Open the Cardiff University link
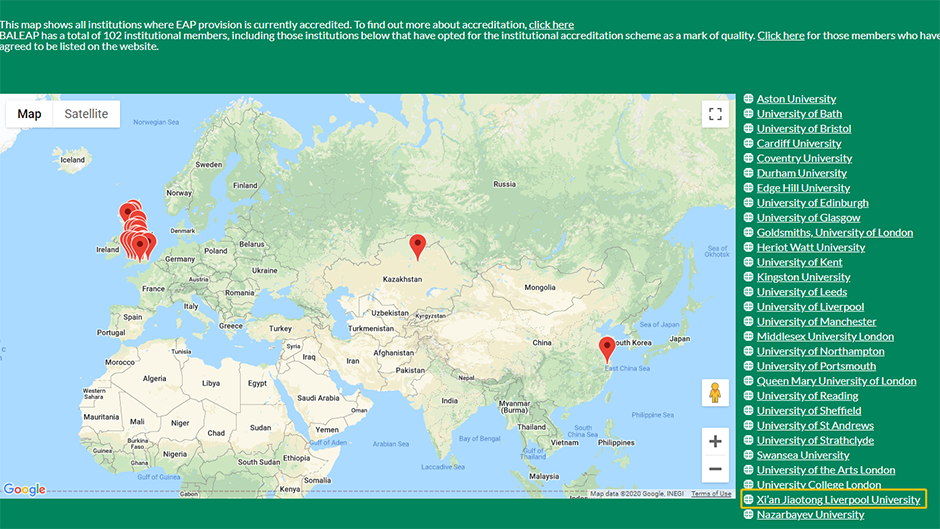This screenshot has height=529, width=940. [799, 143]
